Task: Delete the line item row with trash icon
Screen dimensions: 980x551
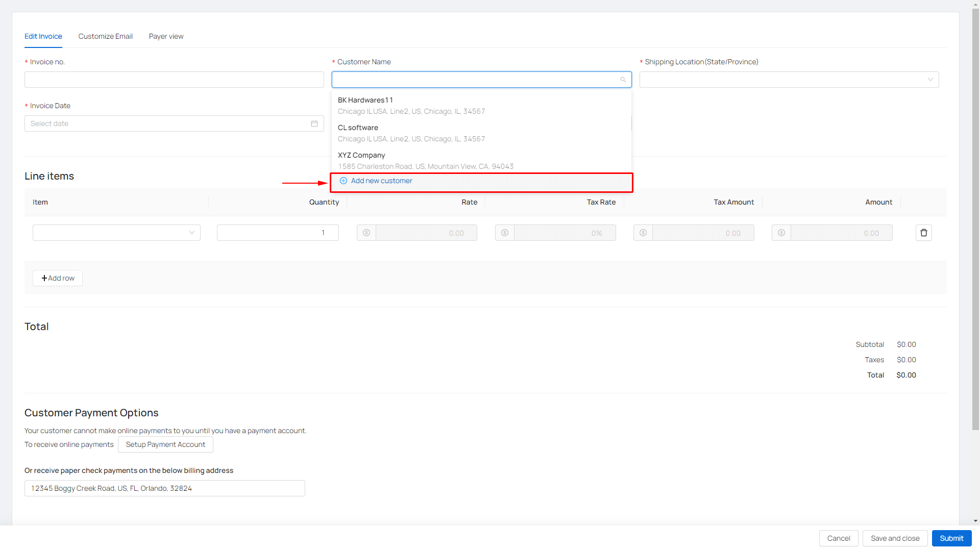Action: click(x=923, y=233)
